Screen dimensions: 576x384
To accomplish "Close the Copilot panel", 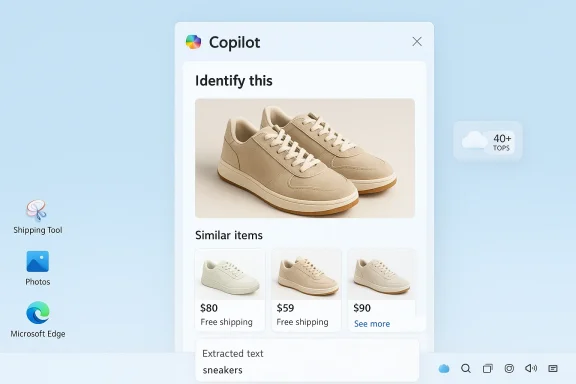I will click(417, 42).
